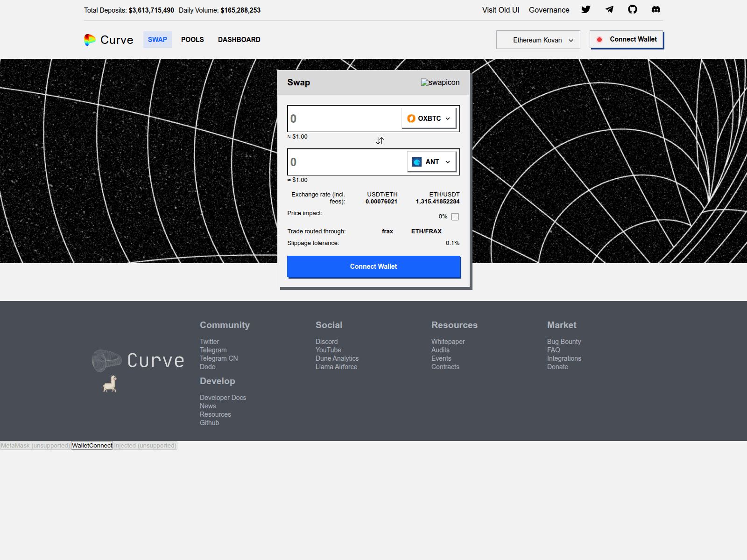Click the blue Connect Wallet button
Viewport: 747px width, 560px height.
pyautogui.click(x=373, y=266)
